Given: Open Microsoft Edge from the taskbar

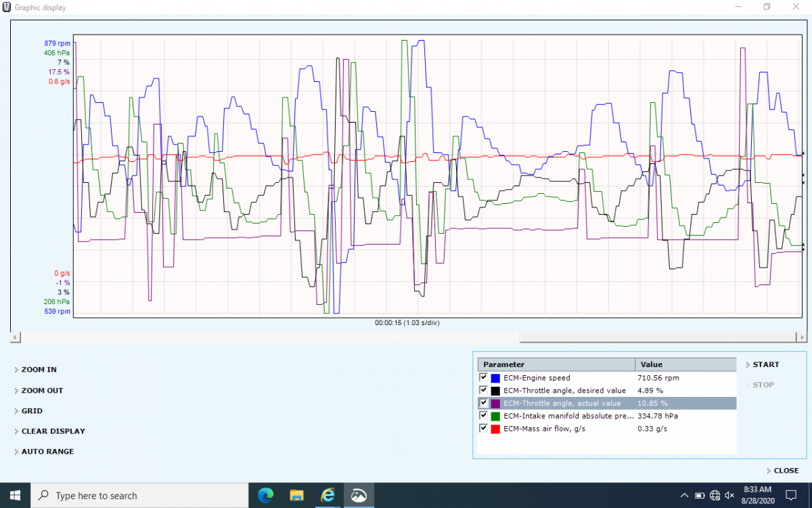Looking at the screenshot, I should pyautogui.click(x=265, y=495).
